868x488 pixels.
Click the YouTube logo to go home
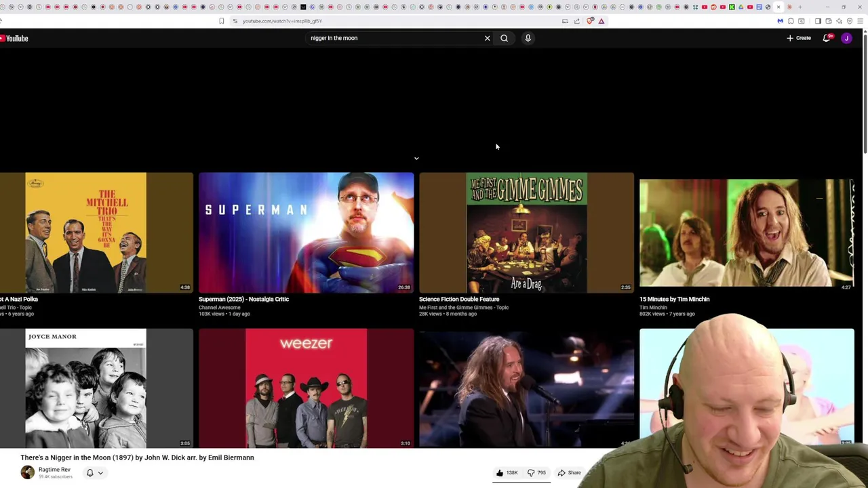click(x=14, y=39)
